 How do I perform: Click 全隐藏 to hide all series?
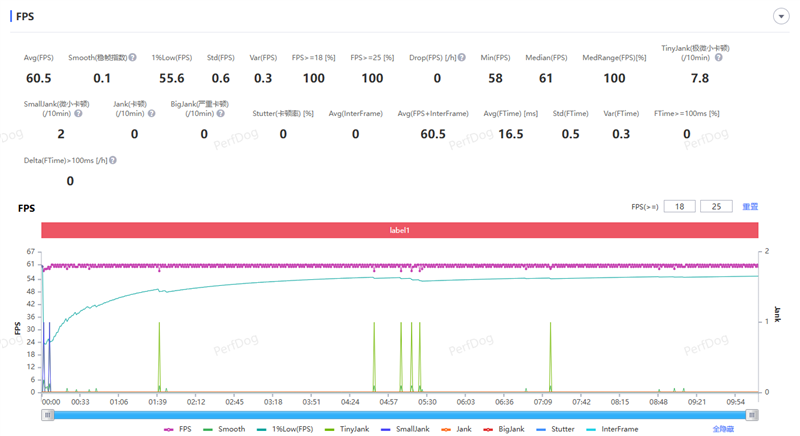pos(724,429)
